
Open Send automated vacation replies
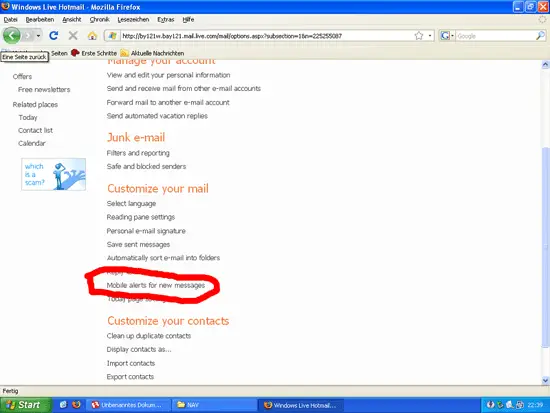click(157, 116)
